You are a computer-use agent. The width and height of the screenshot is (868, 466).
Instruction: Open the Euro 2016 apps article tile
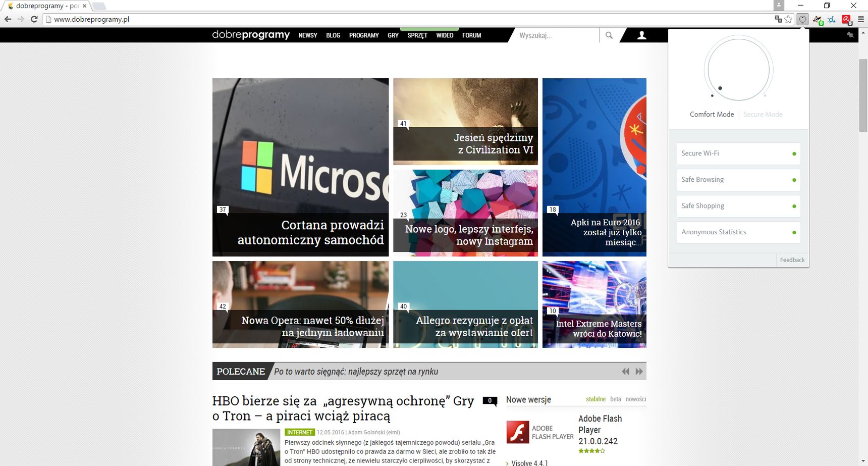pos(594,167)
